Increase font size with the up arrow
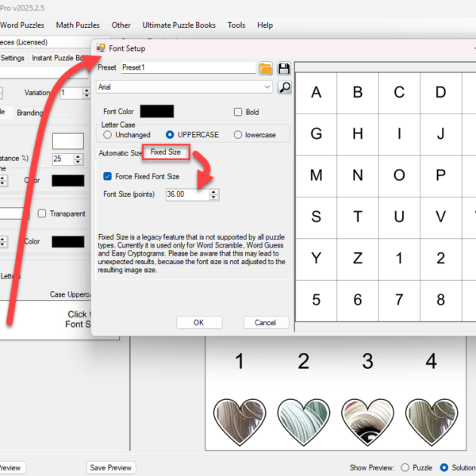Viewport: 476px width, 476px height. [x=214, y=190]
